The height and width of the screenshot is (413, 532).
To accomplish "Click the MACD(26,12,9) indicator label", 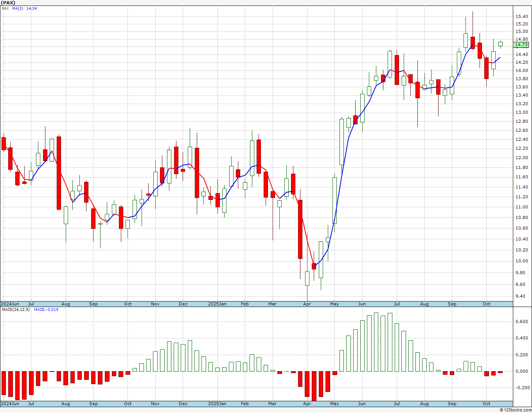I will pos(16,310).
